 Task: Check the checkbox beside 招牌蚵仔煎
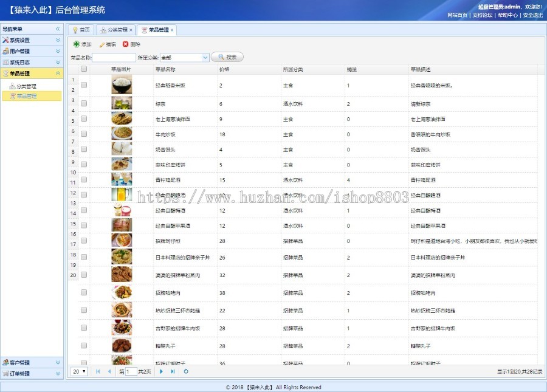[x=84, y=240]
